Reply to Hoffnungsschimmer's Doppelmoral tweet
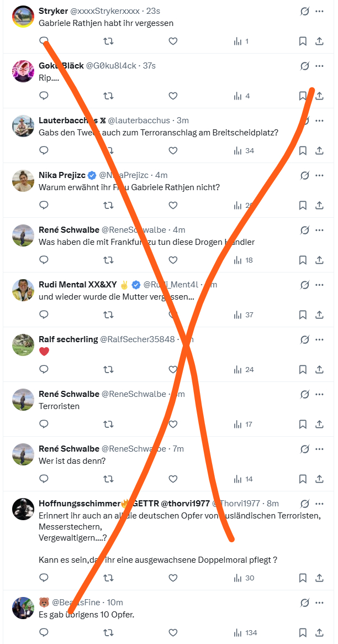The height and width of the screenshot is (644, 338). [x=44, y=578]
